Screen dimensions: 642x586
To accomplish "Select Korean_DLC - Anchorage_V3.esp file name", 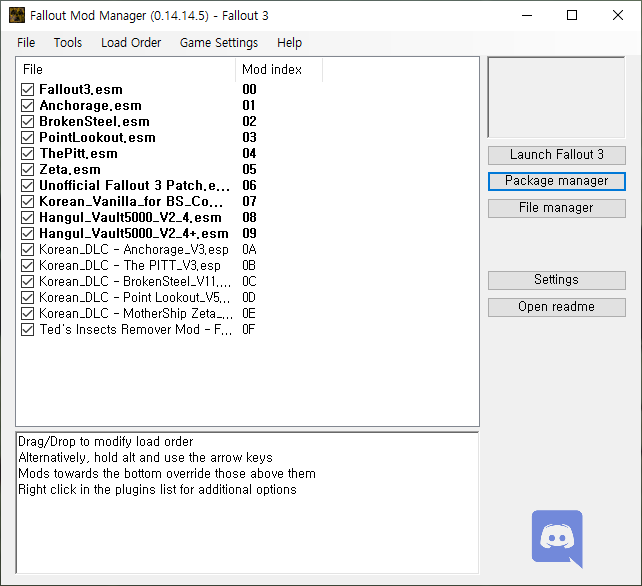I will point(134,249).
